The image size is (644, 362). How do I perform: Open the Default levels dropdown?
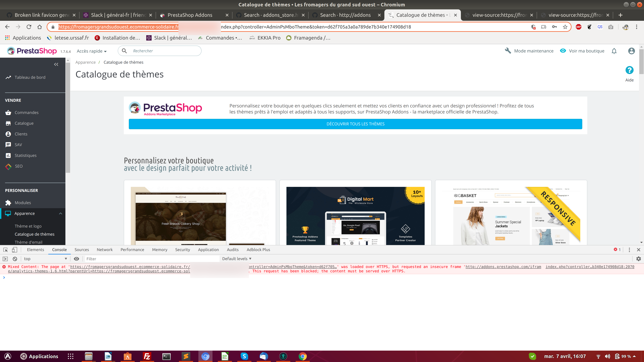[236, 259]
